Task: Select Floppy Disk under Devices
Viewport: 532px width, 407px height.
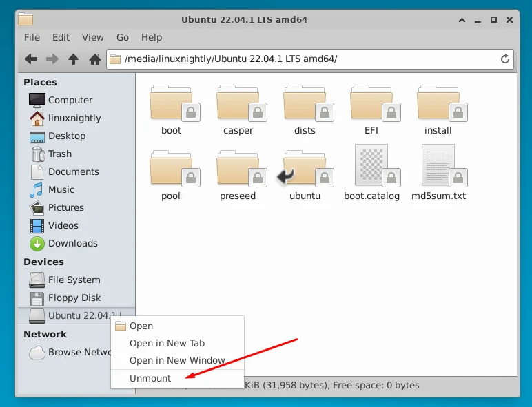Action: pos(76,298)
